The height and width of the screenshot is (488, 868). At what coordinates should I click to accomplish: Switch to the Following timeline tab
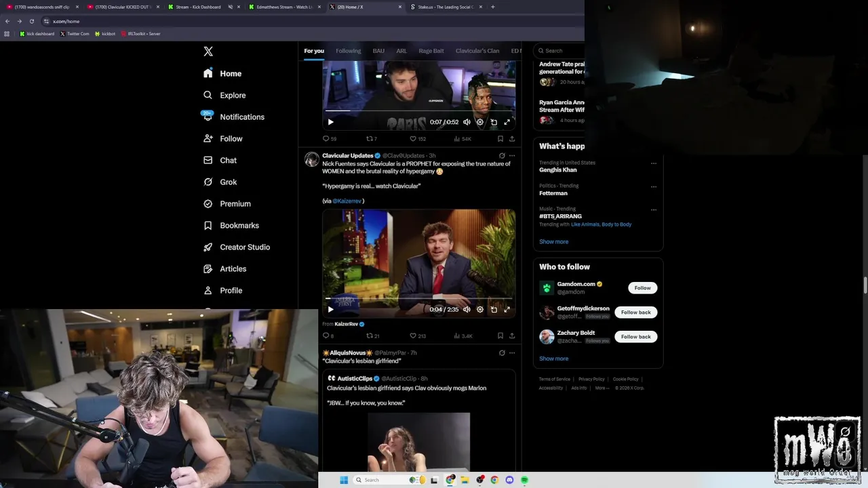tap(349, 51)
